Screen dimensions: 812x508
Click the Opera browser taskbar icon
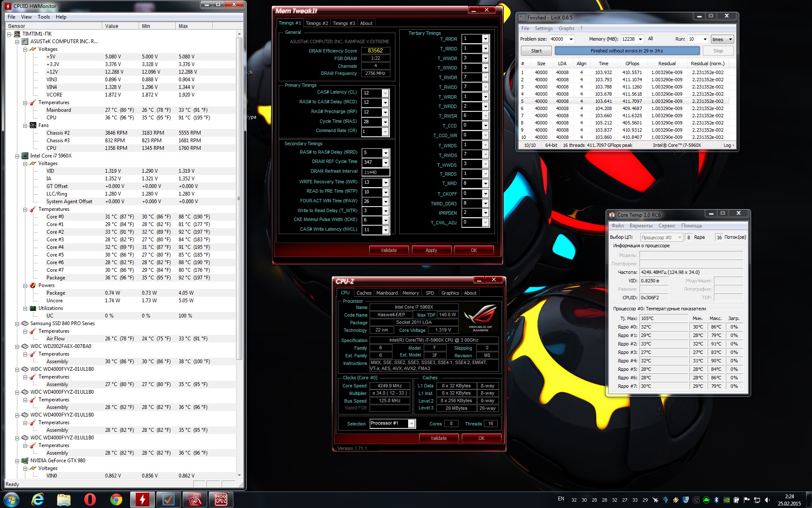coord(90,500)
